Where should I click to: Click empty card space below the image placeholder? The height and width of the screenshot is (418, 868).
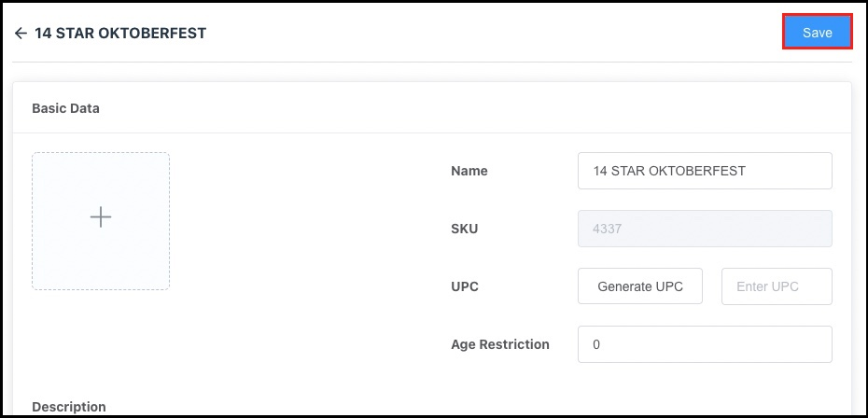(187, 345)
